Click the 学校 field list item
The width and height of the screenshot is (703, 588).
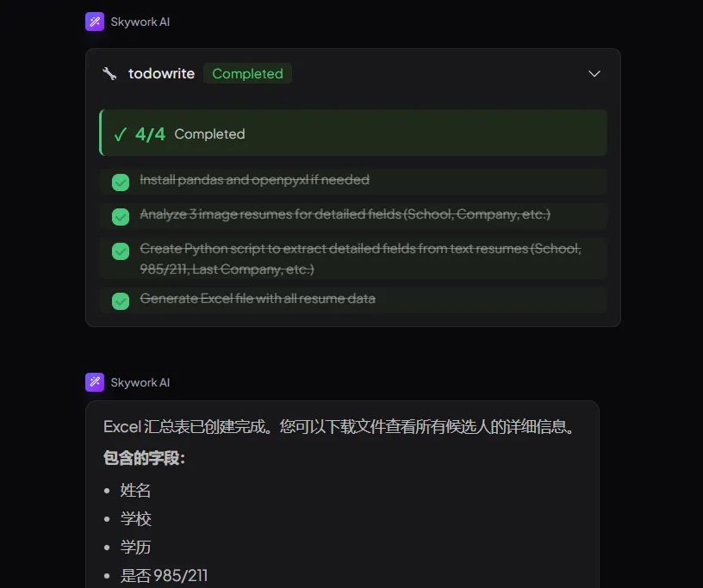pos(135,519)
